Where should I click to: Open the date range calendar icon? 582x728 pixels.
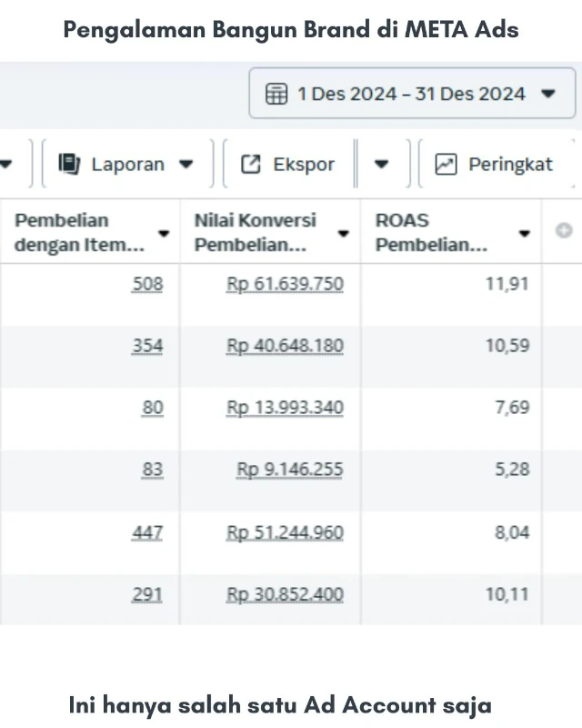[276, 94]
